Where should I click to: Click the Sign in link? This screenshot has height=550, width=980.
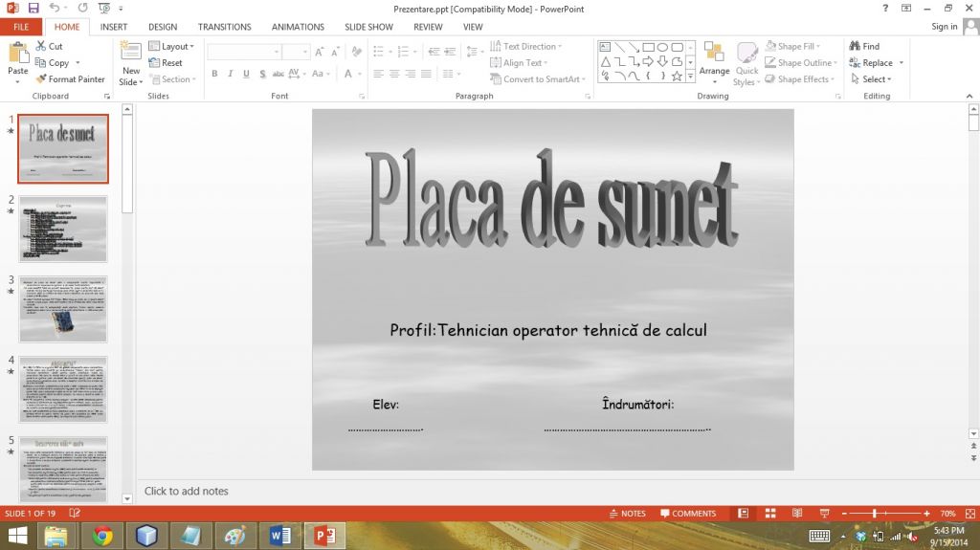point(944,27)
